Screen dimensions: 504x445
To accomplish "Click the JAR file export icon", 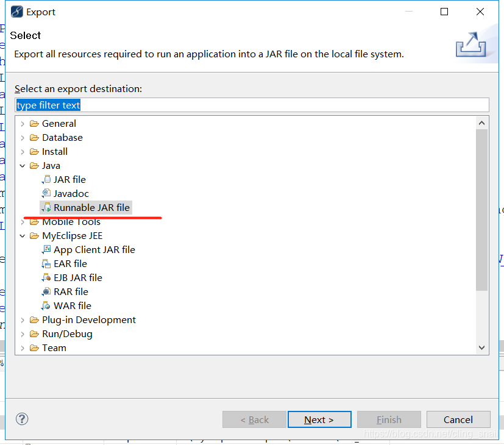I will pyautogui.click(x=46, y=179).
